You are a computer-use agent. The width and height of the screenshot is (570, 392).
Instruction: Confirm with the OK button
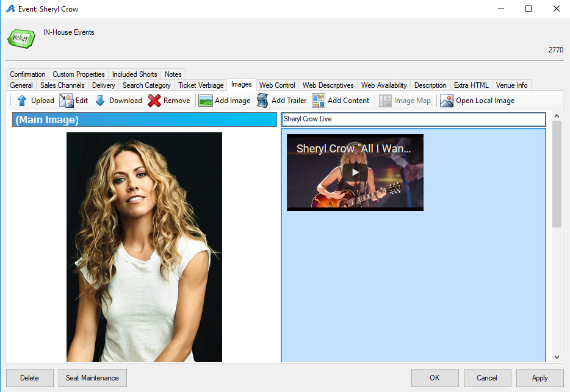pyautogui.click(x=435, y=378)
